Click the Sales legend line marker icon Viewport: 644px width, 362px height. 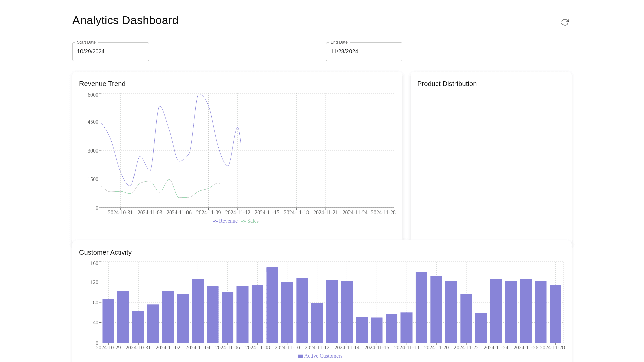pos(244,221)
